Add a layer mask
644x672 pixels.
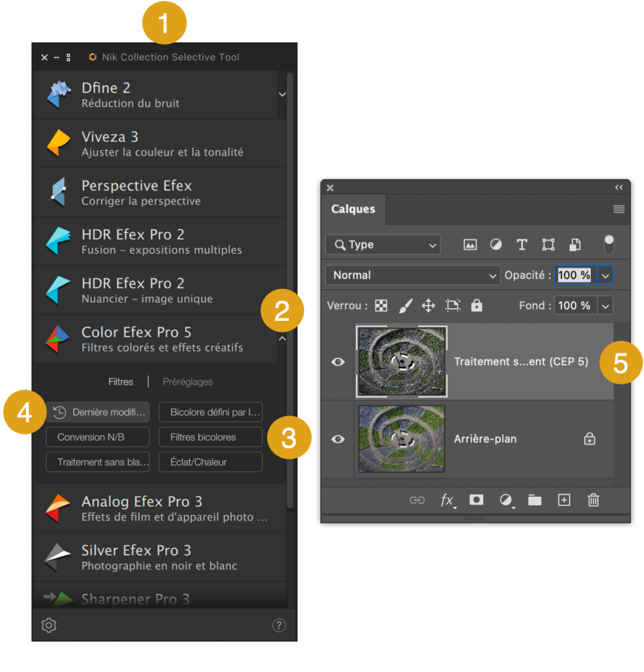(477, 499)
